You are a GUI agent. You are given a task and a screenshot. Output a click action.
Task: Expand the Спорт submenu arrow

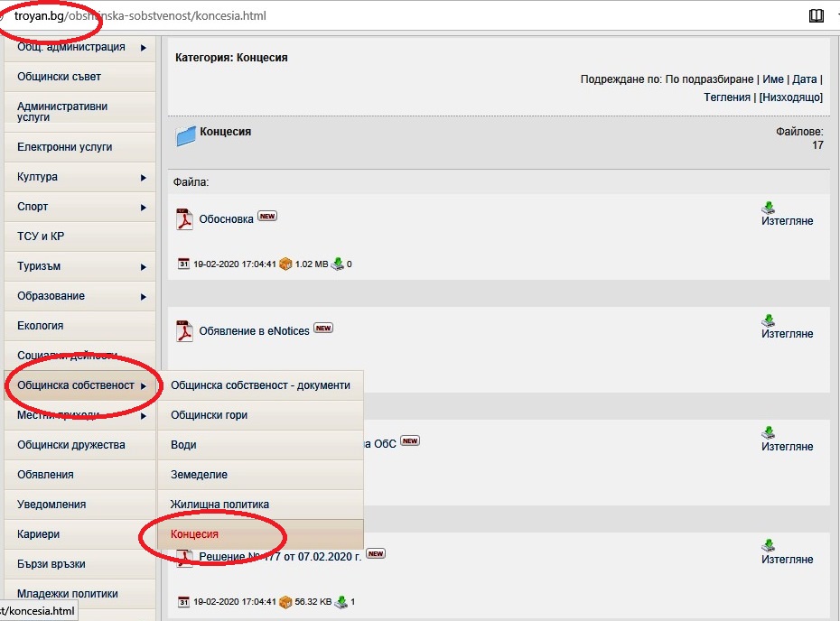point(143,208)
